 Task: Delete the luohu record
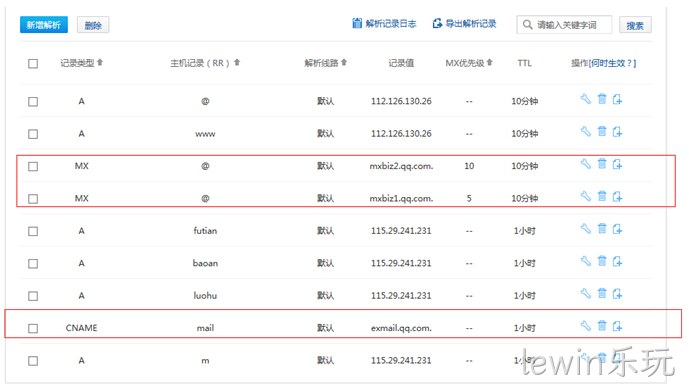[602, 293]
